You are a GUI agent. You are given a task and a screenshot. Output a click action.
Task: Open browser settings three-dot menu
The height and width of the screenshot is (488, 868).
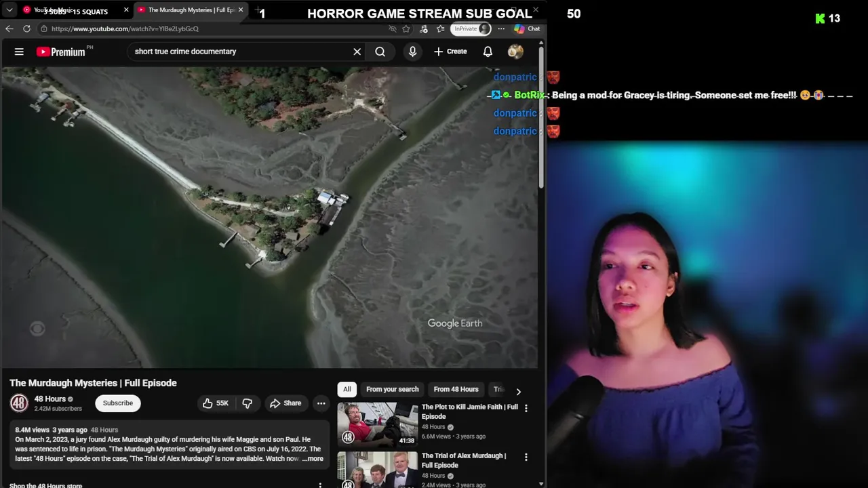pyautogui.click(x=501, y=28)
